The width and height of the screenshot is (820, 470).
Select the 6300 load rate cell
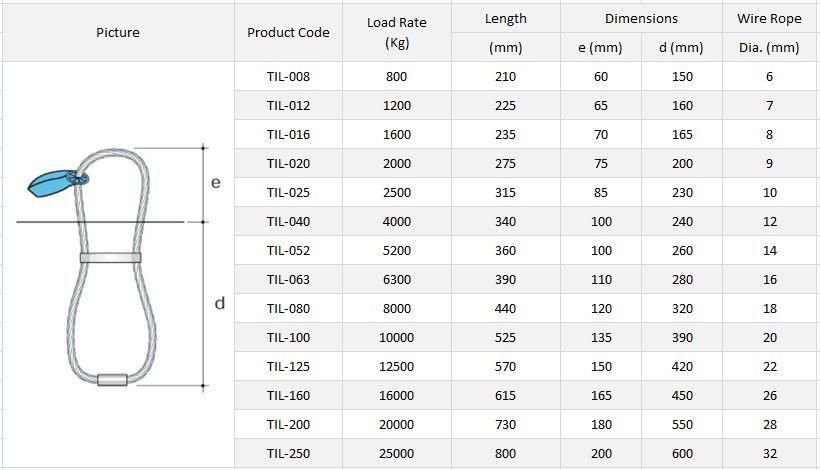(399, 279)
